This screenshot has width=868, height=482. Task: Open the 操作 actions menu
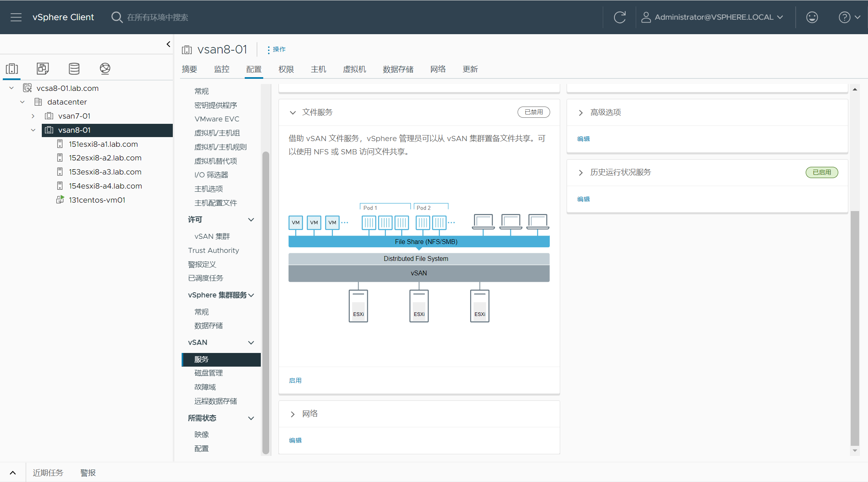pos(277,49)
